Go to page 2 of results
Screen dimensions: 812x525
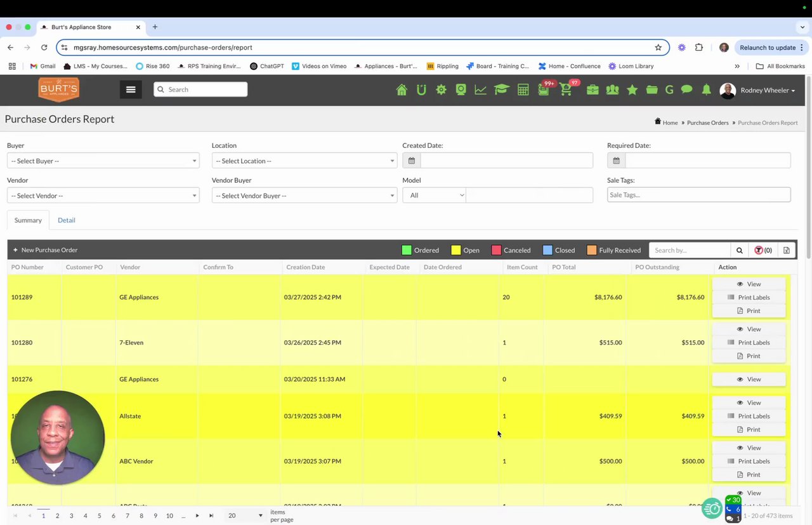coord(57,515)
